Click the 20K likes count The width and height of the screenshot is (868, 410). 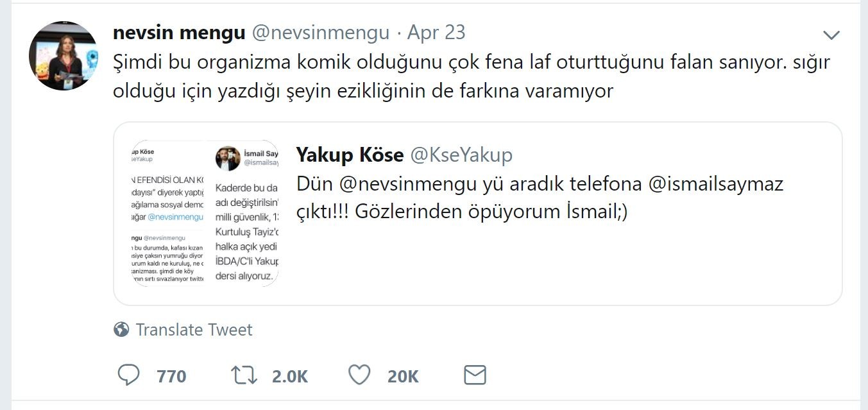point(403,376)
